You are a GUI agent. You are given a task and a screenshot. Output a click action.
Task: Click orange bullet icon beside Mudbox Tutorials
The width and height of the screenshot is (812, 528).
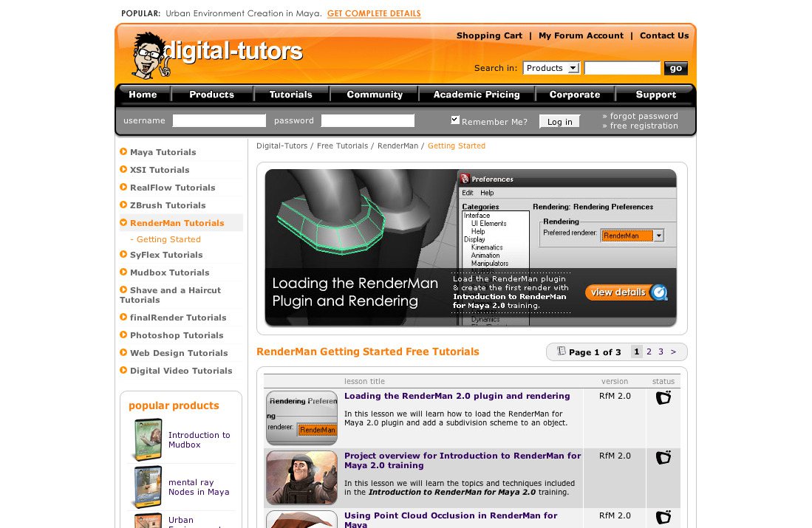123,272
